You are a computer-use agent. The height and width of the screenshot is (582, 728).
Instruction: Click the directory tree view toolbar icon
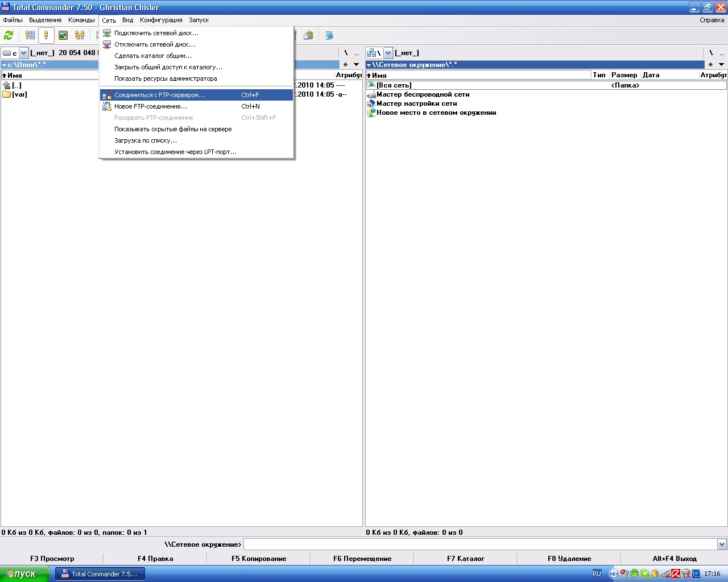[80, 35]
